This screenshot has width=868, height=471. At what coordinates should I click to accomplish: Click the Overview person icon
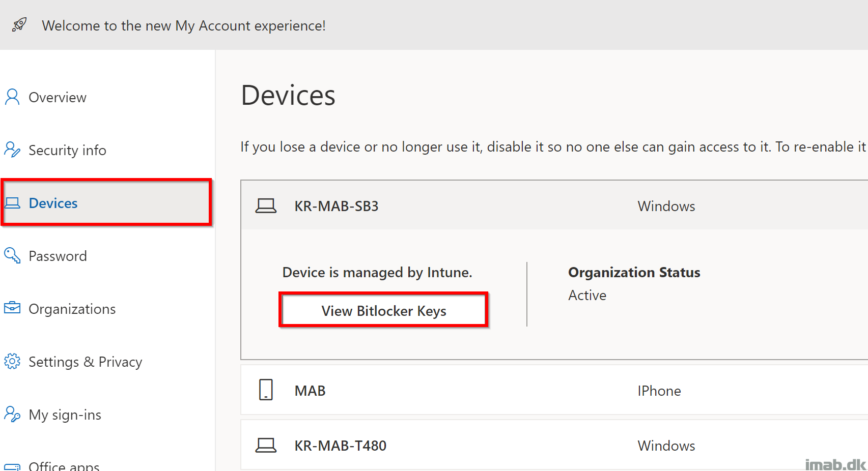pos(12,97)
